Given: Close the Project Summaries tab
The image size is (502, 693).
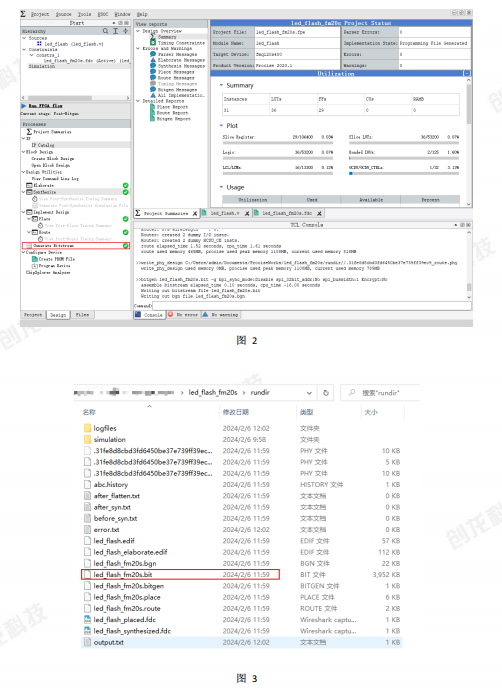Looking at the screenshot, I should tap(195, 213).
